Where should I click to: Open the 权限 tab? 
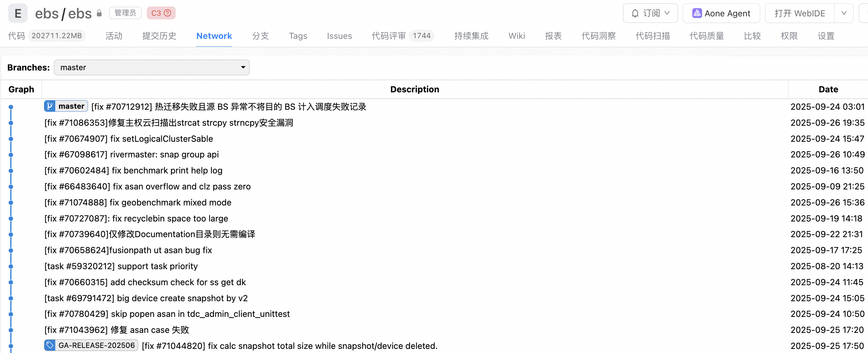[x=790, y=36]
